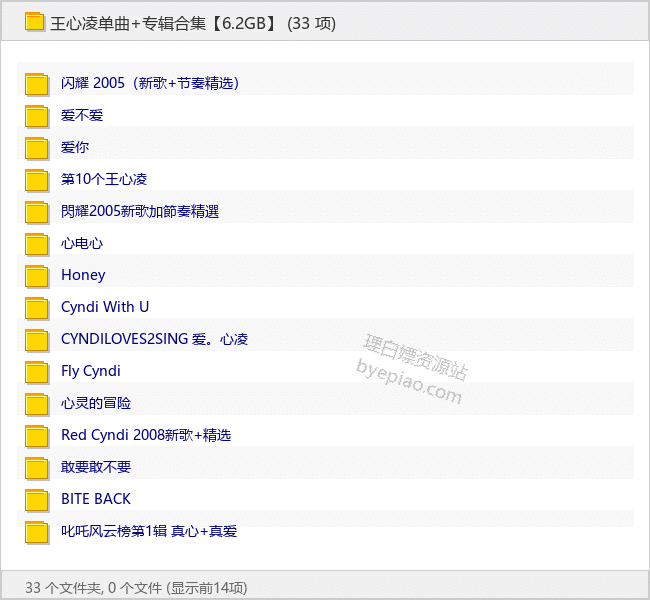Select CYNDILOVES2SING 爱。心凌 folder name

(x=154, y=339)
